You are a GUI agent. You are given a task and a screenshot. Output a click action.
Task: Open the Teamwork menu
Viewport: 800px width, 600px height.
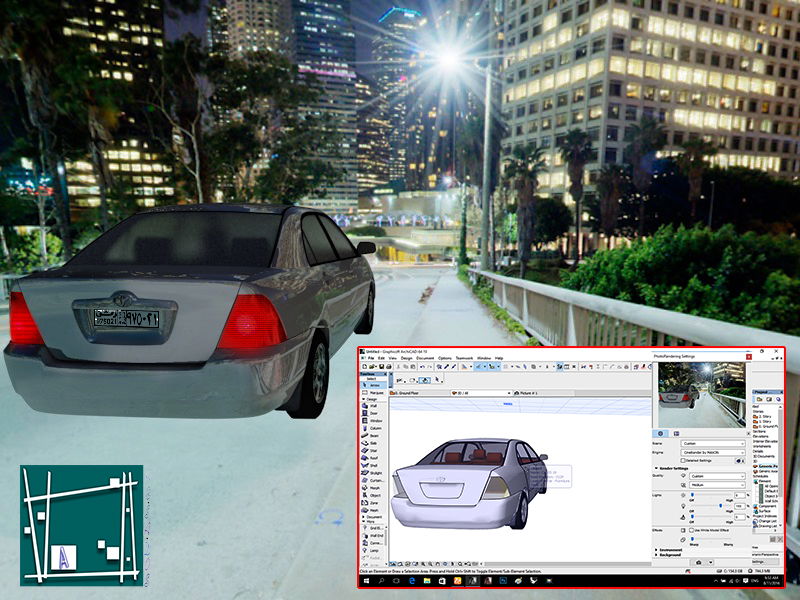click(x=464, y=357)
